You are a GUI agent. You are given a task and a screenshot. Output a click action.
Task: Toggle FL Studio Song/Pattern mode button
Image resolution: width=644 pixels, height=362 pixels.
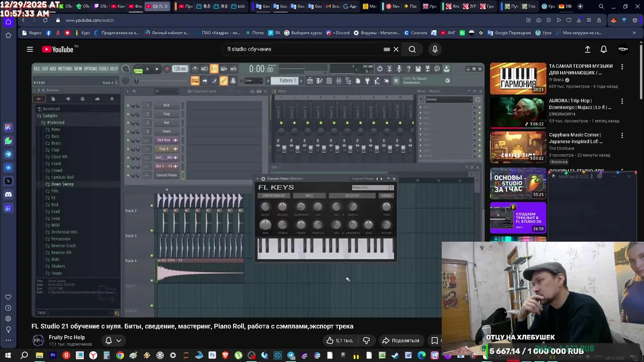pos(138,69)
